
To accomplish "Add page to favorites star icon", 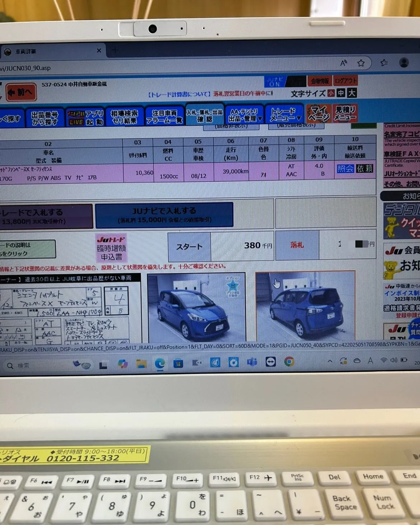I will (361, 63).
